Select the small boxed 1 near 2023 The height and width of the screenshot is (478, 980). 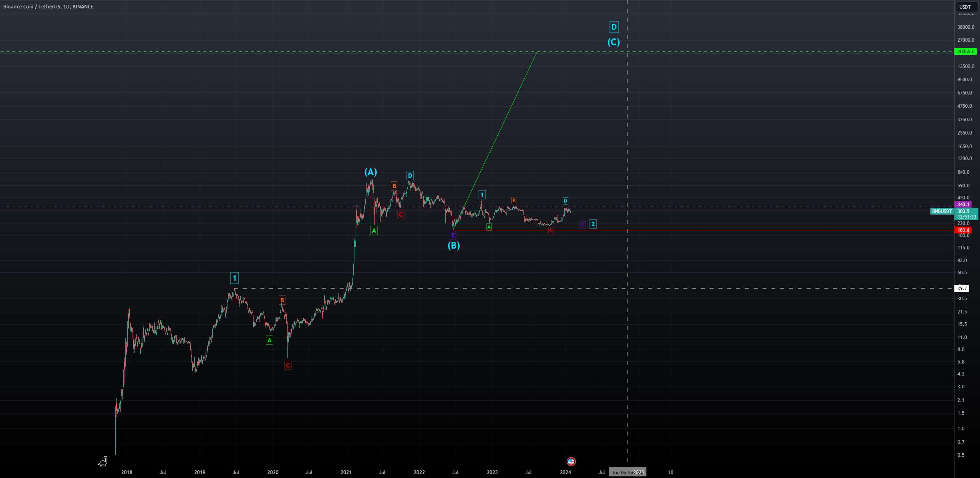pyautogui.click(x=482, y=195)
